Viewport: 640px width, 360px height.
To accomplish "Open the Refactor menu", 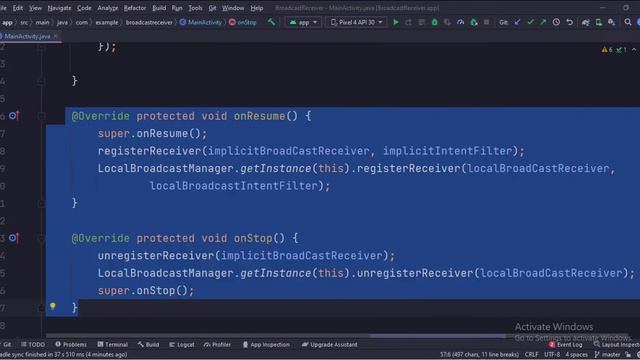I will (135, 8).
